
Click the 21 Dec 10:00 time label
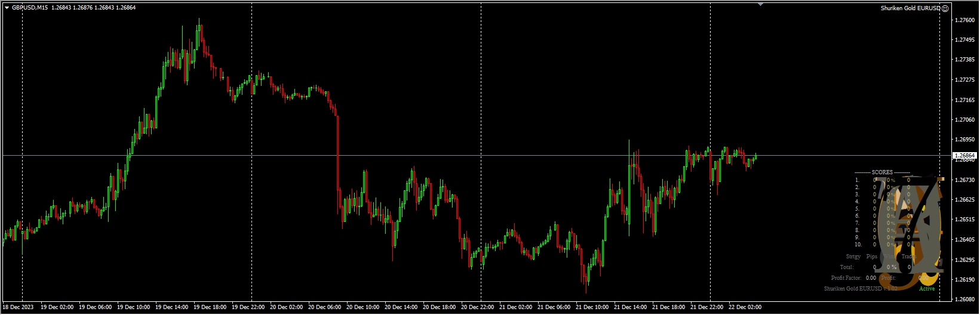[592, 307]
